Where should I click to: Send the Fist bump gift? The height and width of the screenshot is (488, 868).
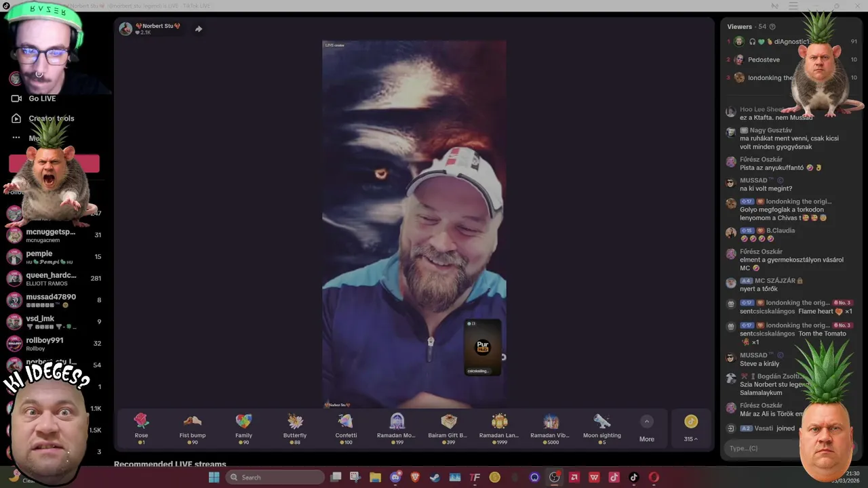tap(193, 428)
